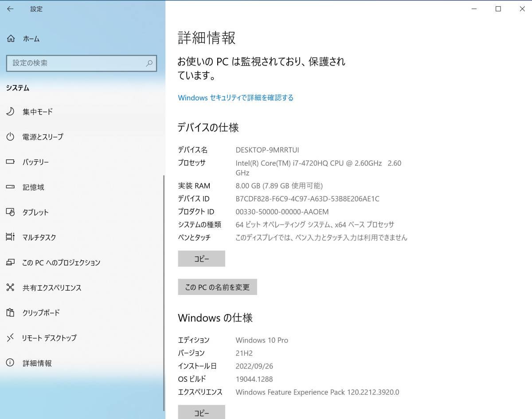Viewport: 532px width, 419px height.
Task: Select 詳細情報 in the sidebar
Action: pos(82,363)
